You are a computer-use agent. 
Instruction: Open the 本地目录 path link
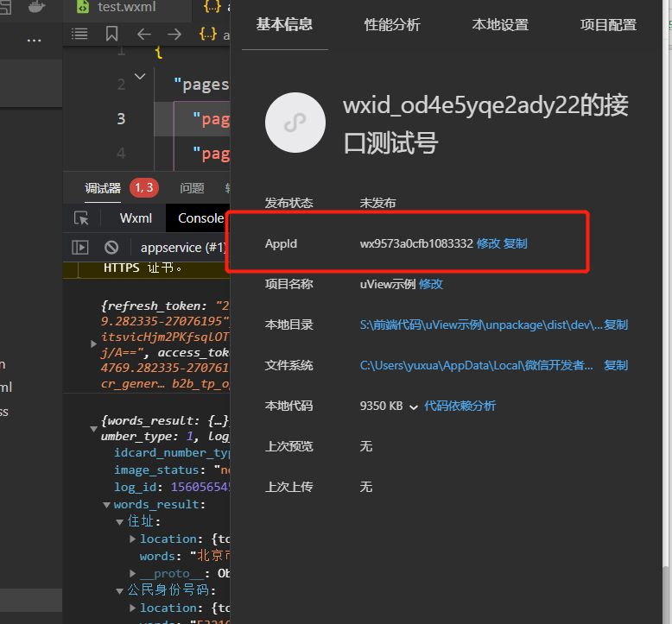pyautogui.click(x=481, y=325)
